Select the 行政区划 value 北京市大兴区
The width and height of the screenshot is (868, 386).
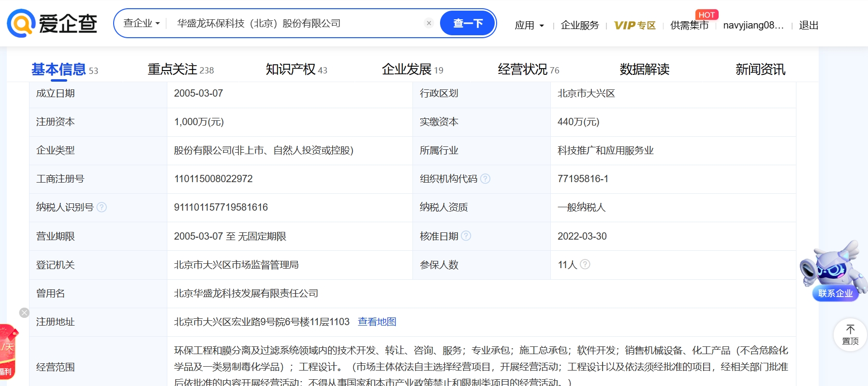(x=586, y=93)
